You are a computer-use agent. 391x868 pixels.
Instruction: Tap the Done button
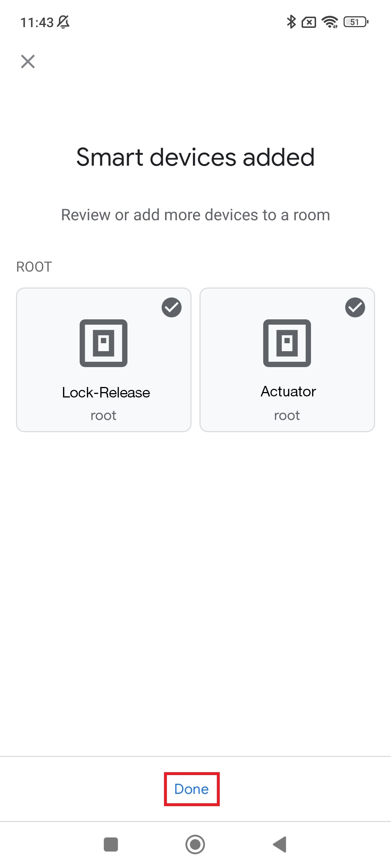(192, 789)
